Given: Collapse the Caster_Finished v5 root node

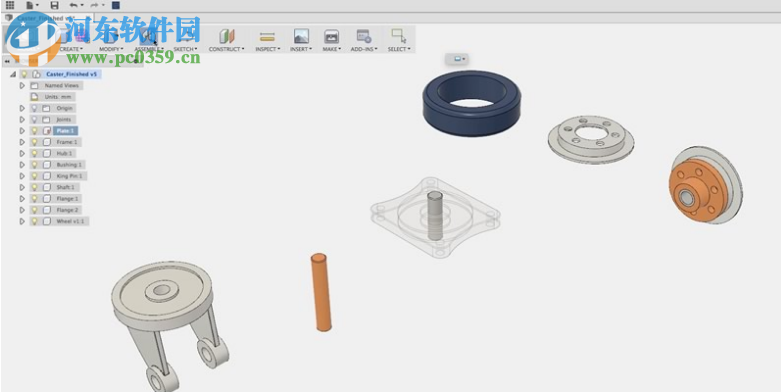Looking at the screenshot, I should coord(13,74).
